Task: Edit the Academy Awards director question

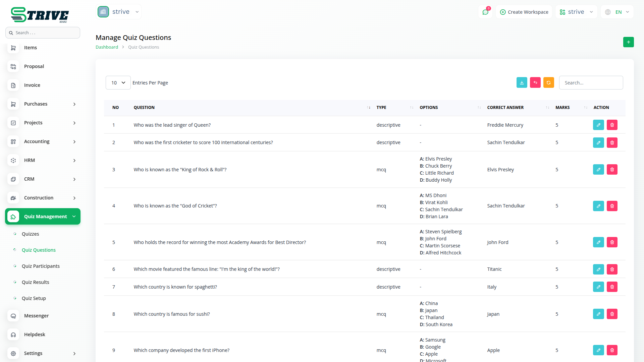Action: tap(598, 242)
